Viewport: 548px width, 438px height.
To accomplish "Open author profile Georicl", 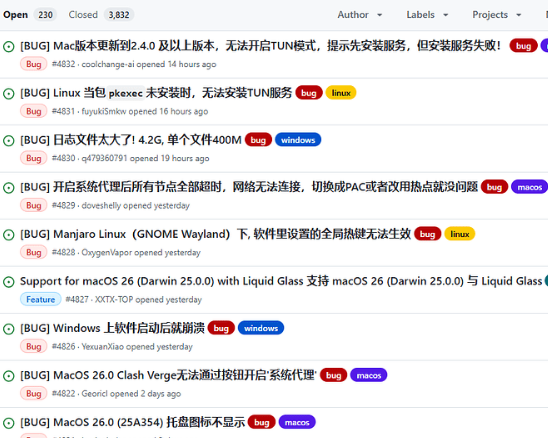I will (94, 394).
